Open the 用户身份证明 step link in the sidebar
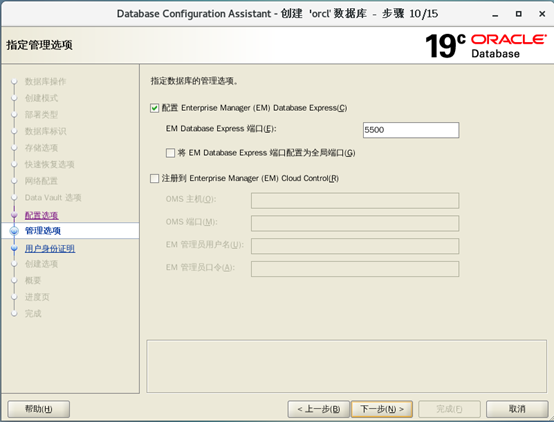Image resolution: width=554 pixels, height=422 pixels. click(x=50, y=248)
